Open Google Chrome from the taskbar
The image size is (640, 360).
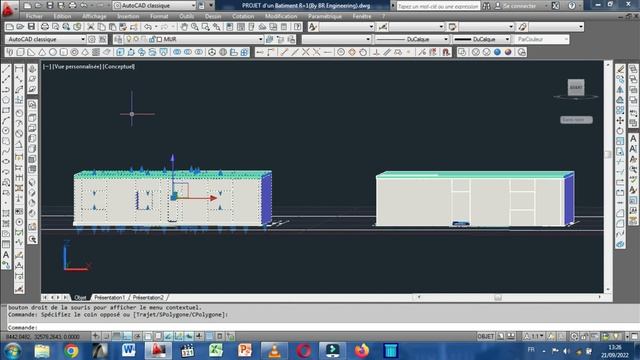click(x=71, y=351)
